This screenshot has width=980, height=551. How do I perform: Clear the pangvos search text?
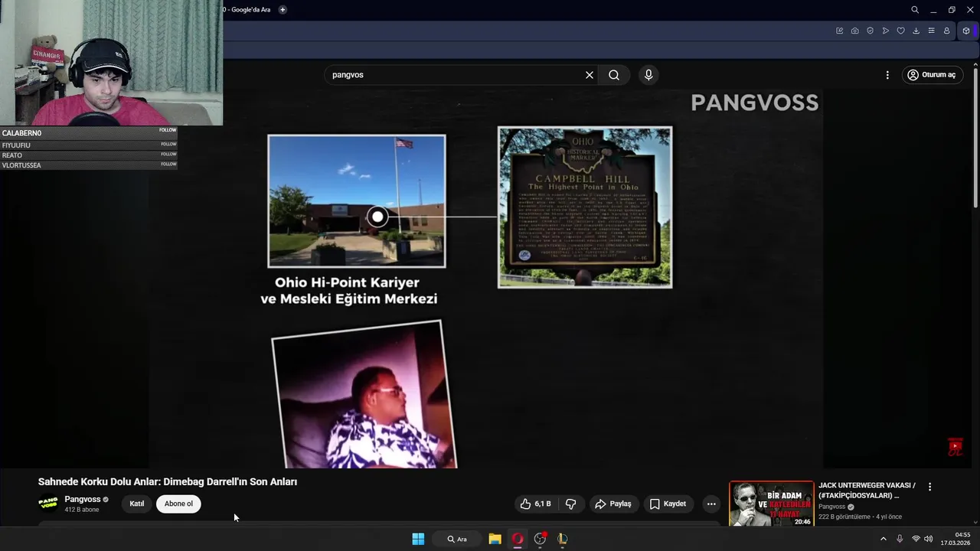click(590, 75)
